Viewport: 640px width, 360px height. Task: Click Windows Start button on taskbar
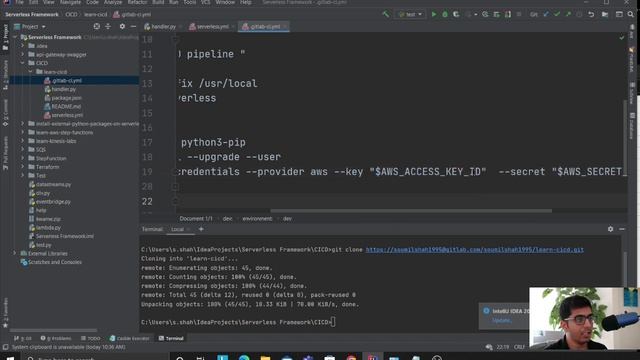coord(10,358)
